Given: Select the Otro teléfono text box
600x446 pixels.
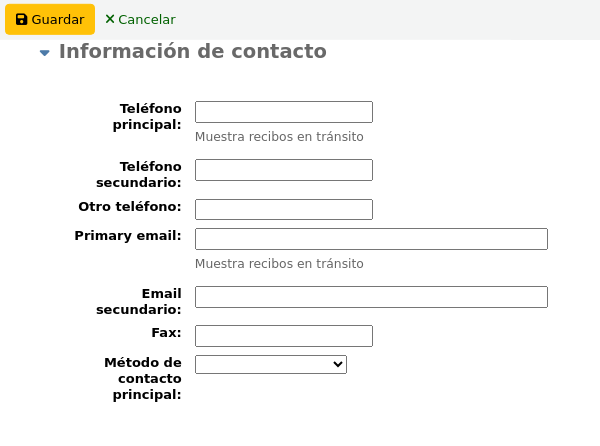Looking at the screenshot, I should [283, 209].
